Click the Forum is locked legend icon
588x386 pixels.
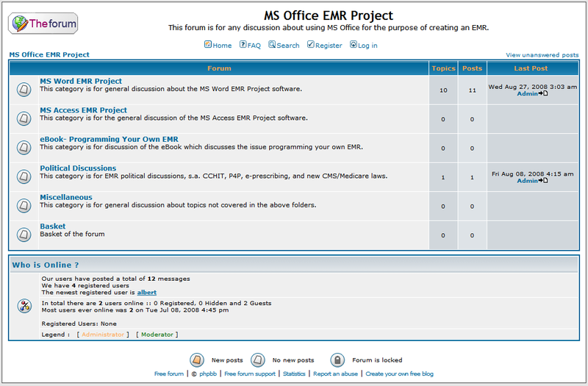pyautogui.click(x=337, y=360)
